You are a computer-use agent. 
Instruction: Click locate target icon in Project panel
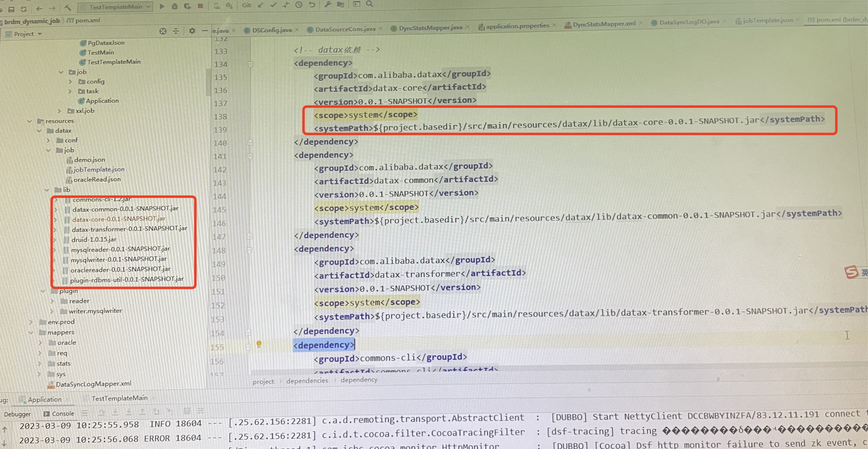tap(163, 31)
